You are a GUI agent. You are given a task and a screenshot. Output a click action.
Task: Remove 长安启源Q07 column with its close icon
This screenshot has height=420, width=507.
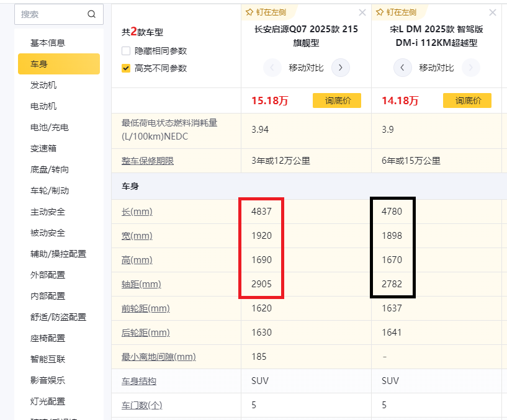[x=362, y=12]
